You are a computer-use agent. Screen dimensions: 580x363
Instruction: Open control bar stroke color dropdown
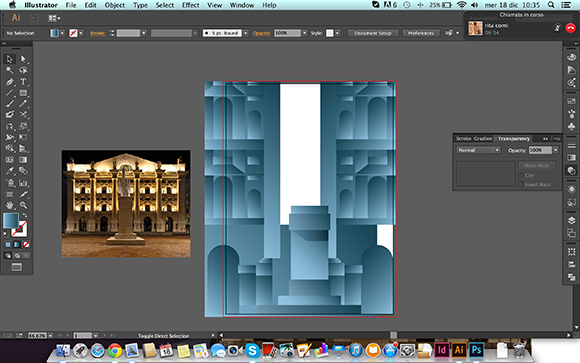click(x=81, y=33)
